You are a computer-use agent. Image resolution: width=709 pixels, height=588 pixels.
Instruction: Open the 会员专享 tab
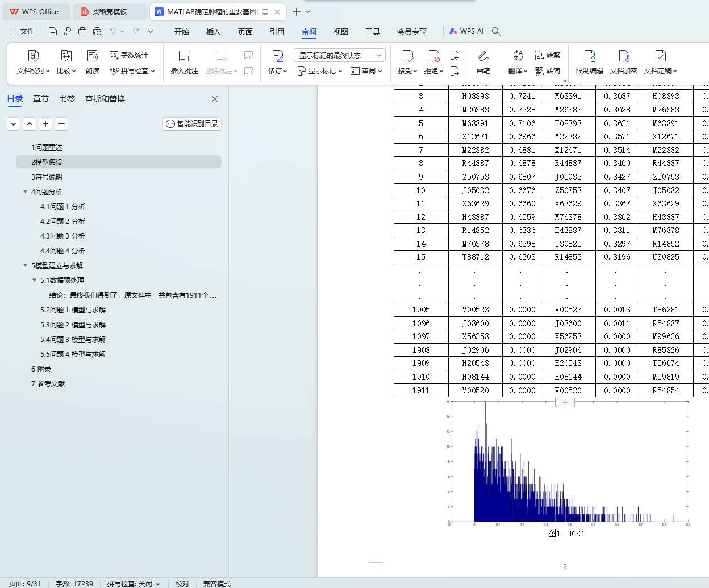tap(412, 32)
